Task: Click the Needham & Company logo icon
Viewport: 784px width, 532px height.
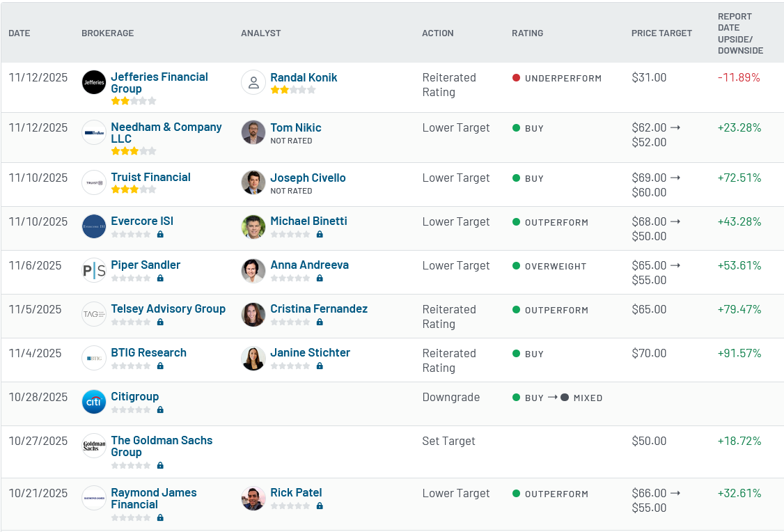Action: (94, 132)
